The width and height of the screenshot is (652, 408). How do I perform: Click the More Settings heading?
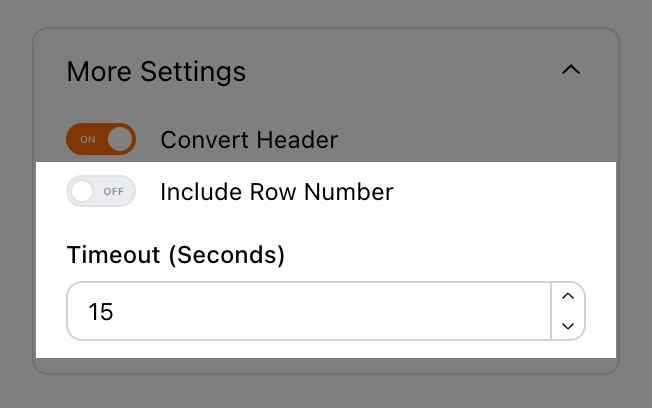pyautogui.click(x=156, y=72)
